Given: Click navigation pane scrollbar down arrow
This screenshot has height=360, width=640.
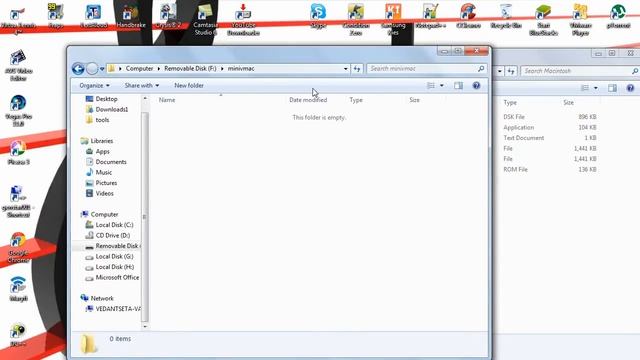Looking at the screenshot, I should pos(145,327).
